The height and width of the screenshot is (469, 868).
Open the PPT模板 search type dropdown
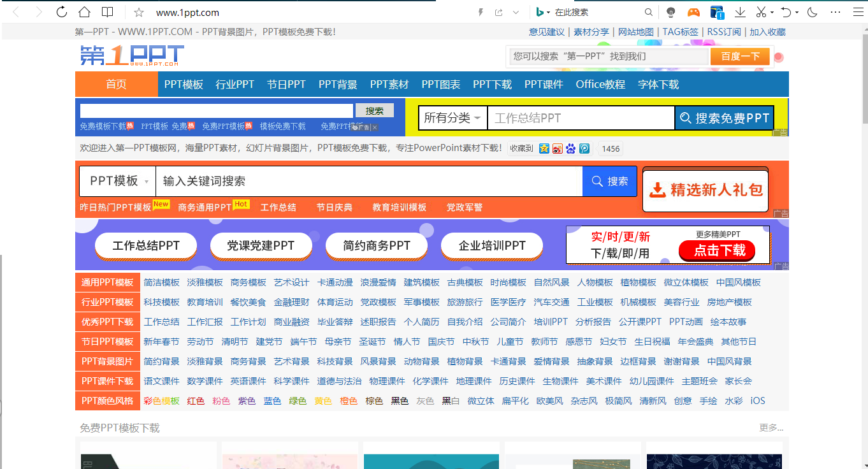pos(118,182)
